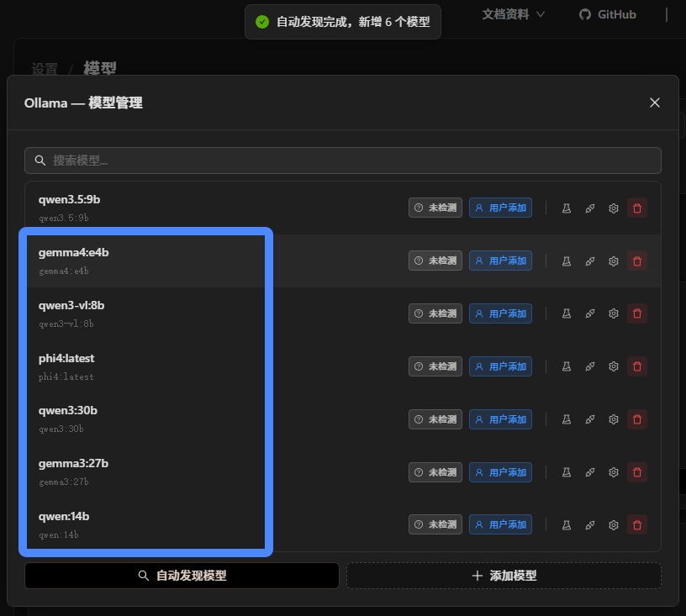686x616 pixels.
Task: Click the plug connection icon for qwen3-vl:8b
Action: coord(590,313)
